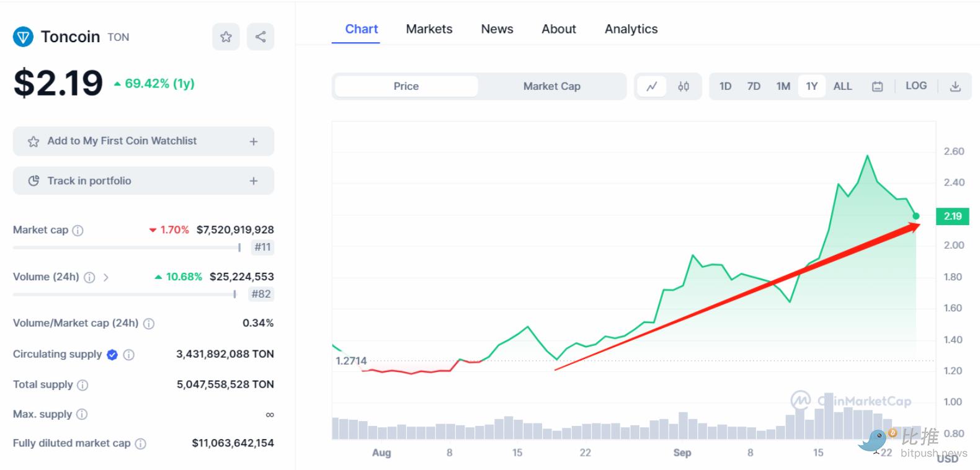This screenshot has width=980, height=470.
Task: Click the Volume rank progress bar
Action: tap(124, 294)
